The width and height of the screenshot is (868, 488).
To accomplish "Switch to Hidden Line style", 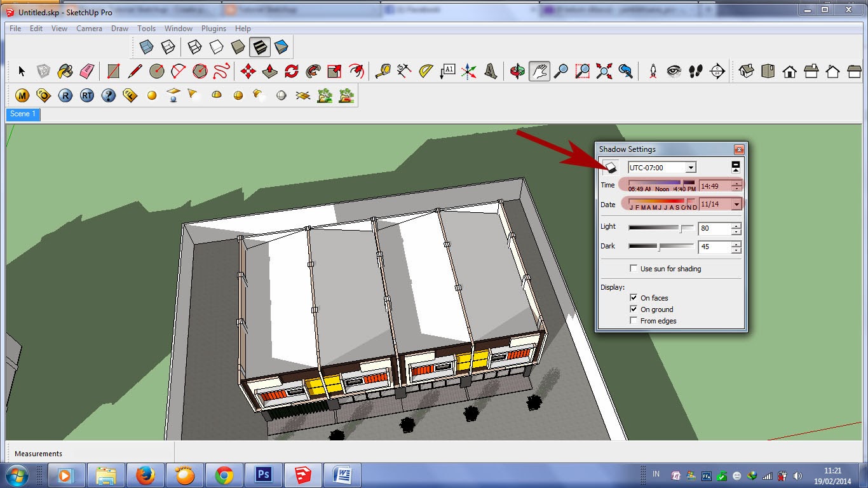I will [x=216, y=47].
